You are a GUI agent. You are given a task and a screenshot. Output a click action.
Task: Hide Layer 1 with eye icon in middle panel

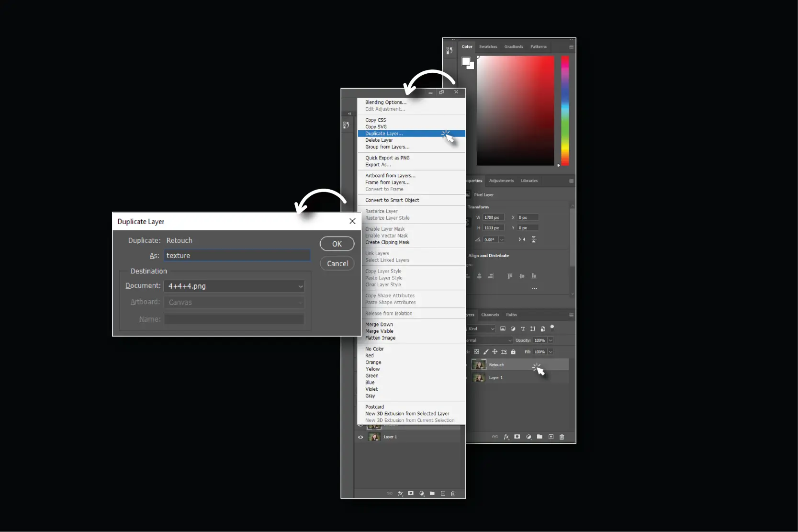(360, 437)
